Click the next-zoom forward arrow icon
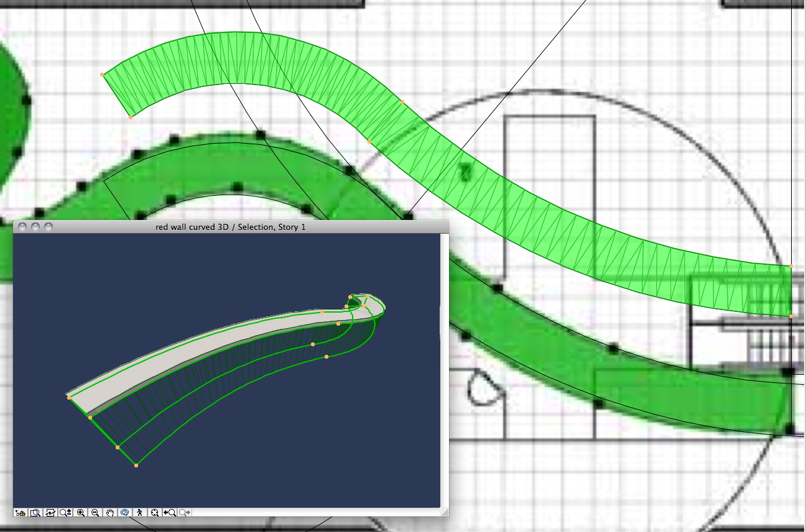Image resolution: width=806 pixels, height=532 pixels. [x=183, y=513]
